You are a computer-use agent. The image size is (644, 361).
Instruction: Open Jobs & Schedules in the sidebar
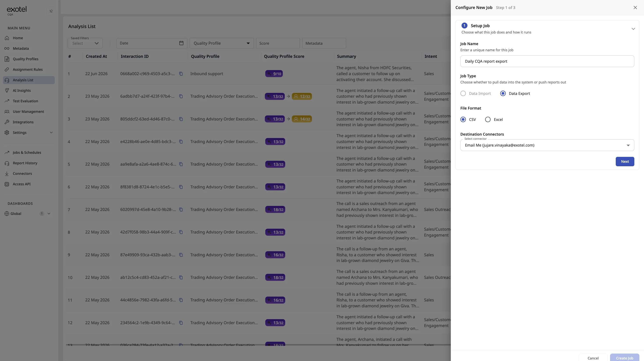(x=29, y=152)
